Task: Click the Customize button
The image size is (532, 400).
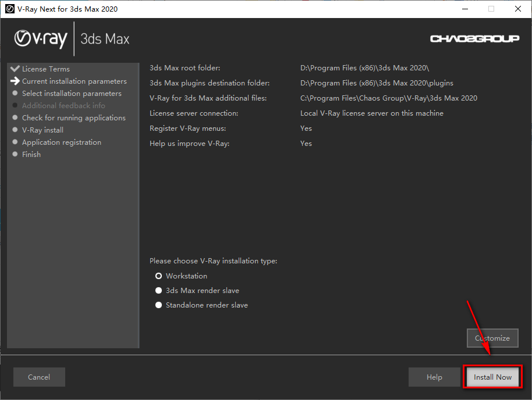Action: click(492, 338)
